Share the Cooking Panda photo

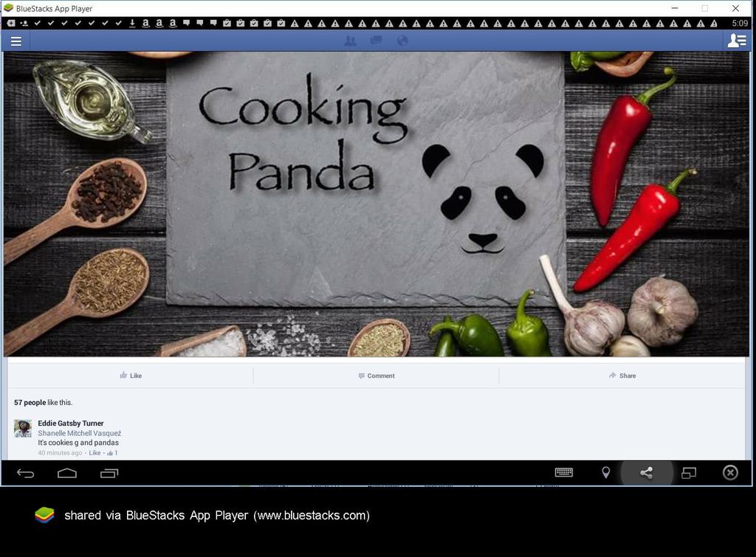622,376
